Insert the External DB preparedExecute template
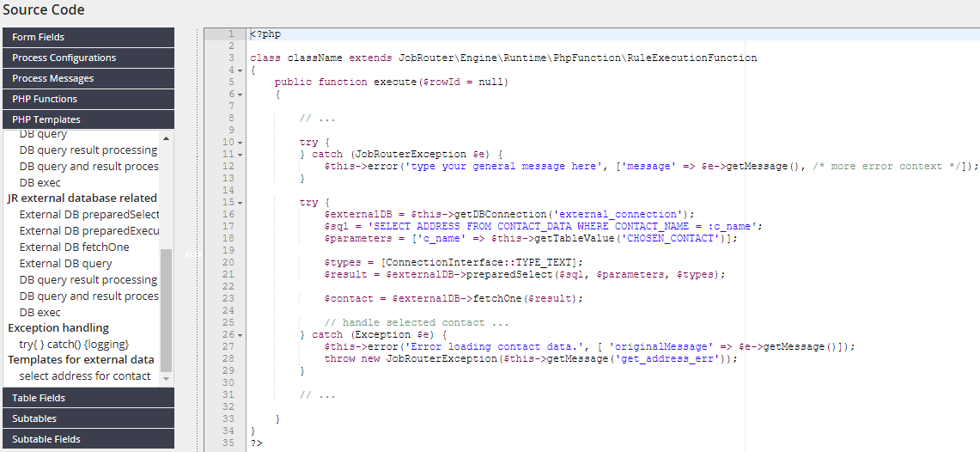980x452 pixels. [89, 230]
